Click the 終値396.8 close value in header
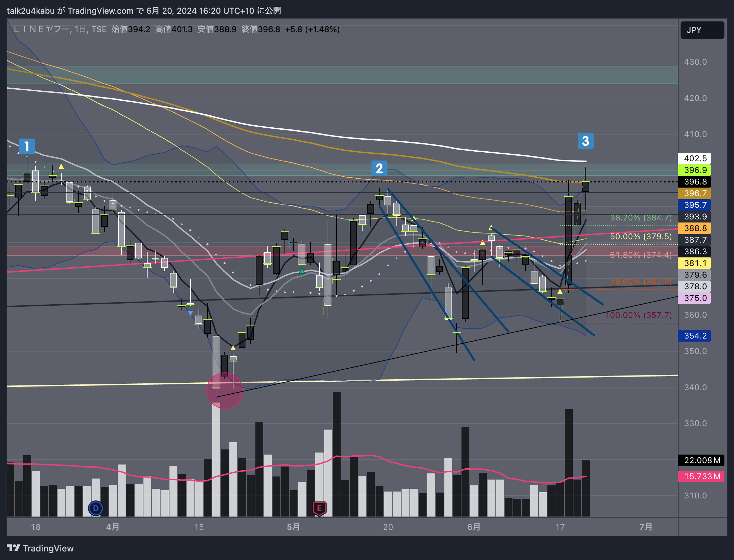Image resolution: width=734 pixels, height=560 pixels. pyautogui.click(x=261, y=29)
